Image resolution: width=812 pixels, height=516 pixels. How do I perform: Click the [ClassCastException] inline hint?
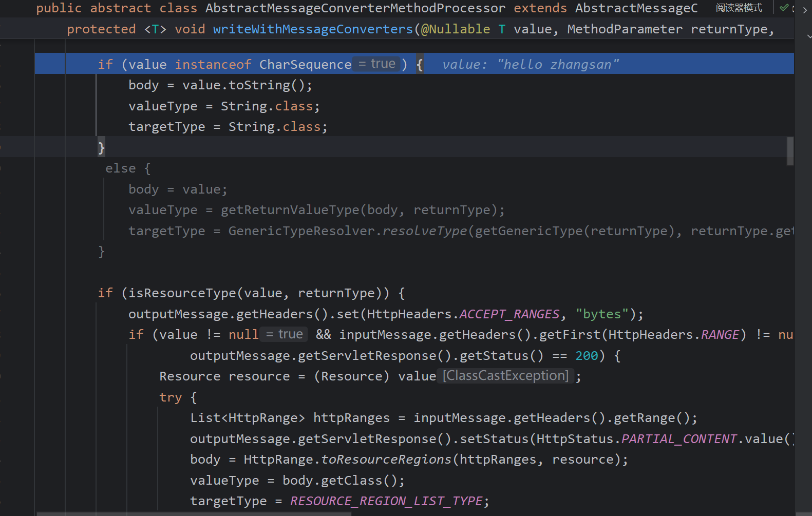pos(506,376)
